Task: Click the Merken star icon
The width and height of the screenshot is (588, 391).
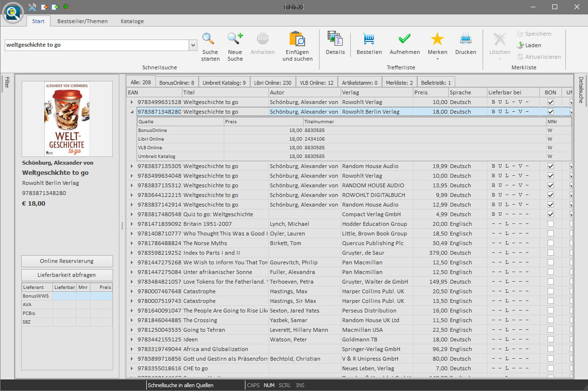Action: tap(437, 39)
